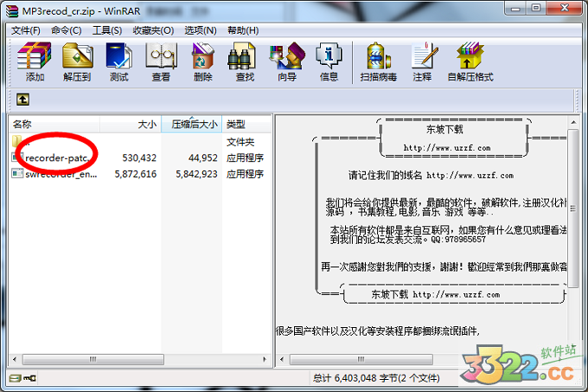
Task: Click the size value 530,432
Action: tap(139, 158)
